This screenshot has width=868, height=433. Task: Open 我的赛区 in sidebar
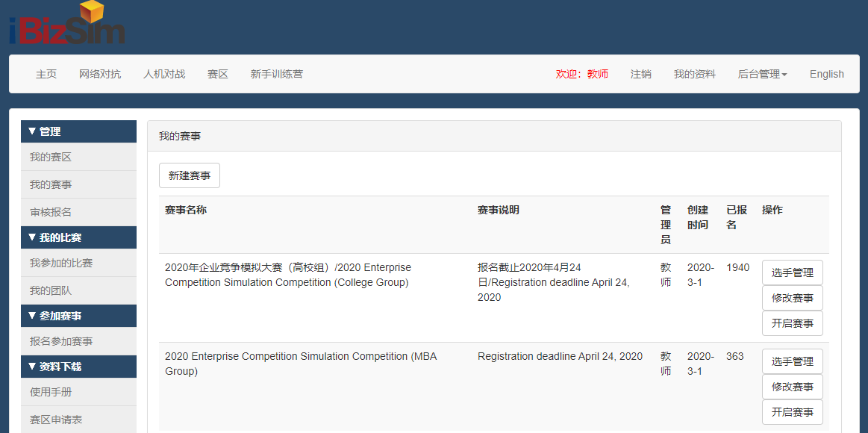[x=78, y=158]
